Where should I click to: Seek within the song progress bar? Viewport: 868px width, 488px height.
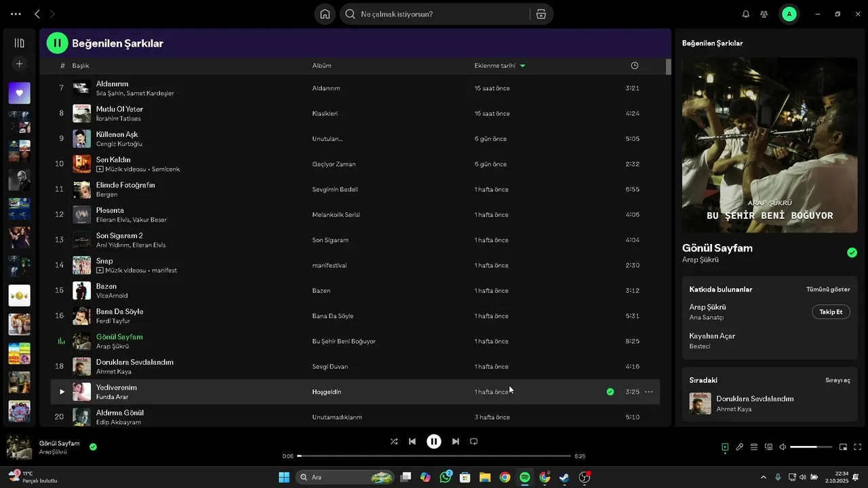434,456
